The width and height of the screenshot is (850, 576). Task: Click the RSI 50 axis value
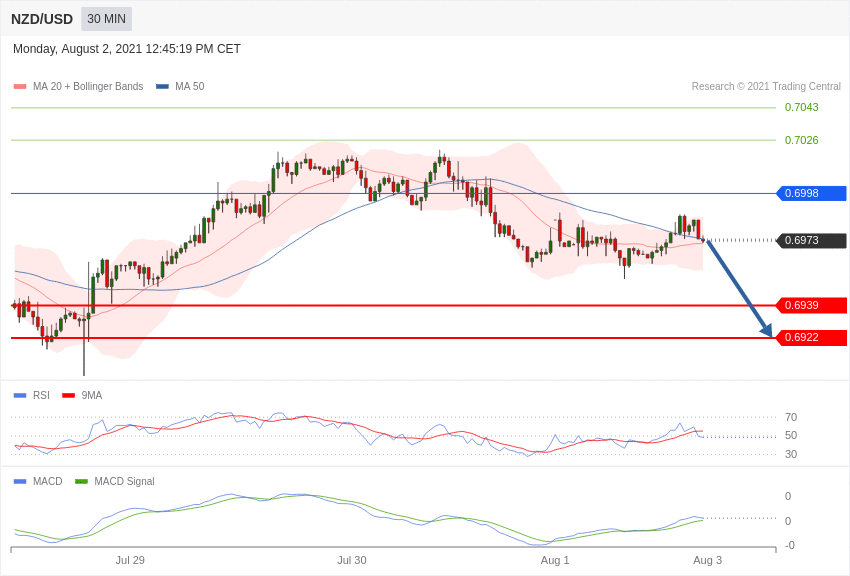click(791, 435)
